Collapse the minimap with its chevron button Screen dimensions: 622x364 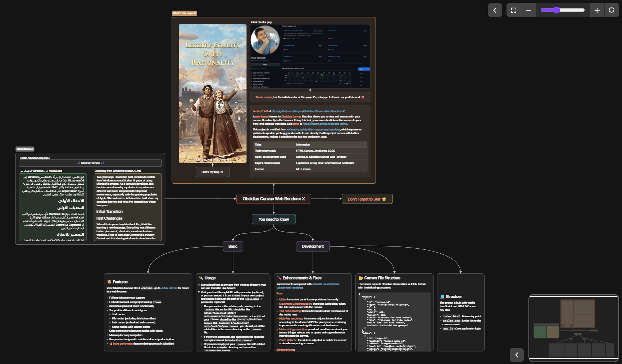point(517,355)
